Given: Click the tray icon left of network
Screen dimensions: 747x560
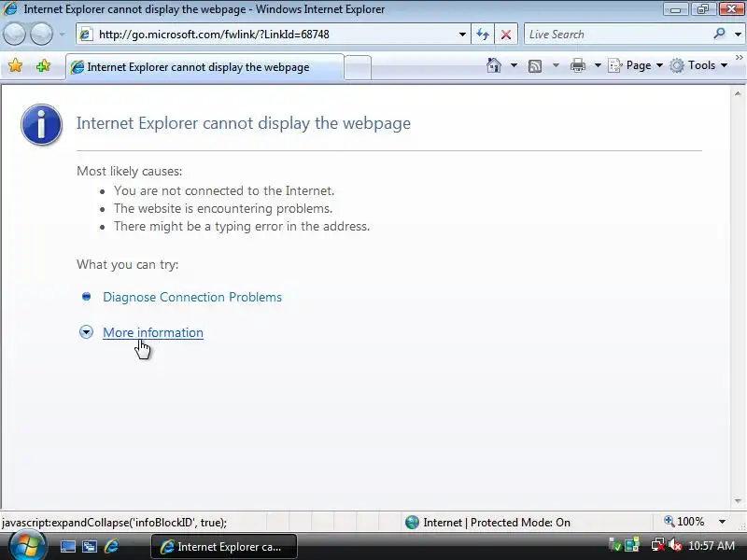Looking at the screenshot, I should coord(633,546).
